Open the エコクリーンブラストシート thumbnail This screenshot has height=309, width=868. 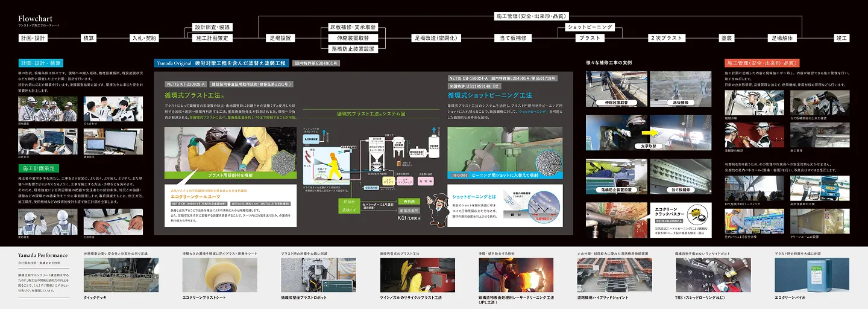pyautogui.click(x=219, y=275)
